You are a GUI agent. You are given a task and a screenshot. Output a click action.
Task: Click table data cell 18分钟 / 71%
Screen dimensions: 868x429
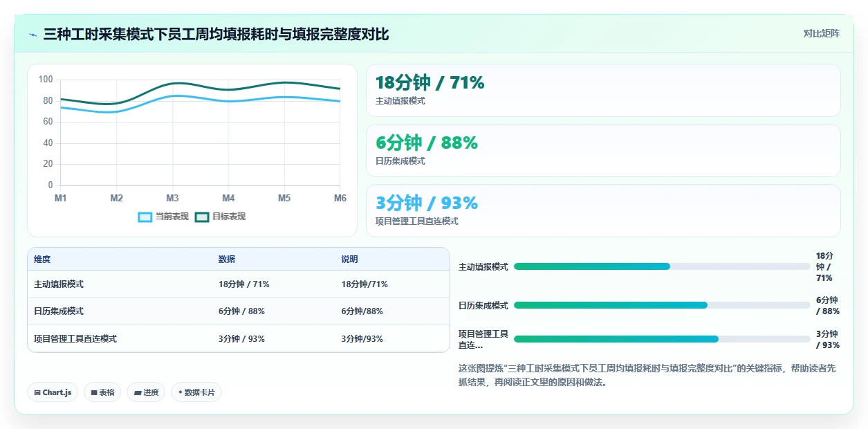pos(244,284)
